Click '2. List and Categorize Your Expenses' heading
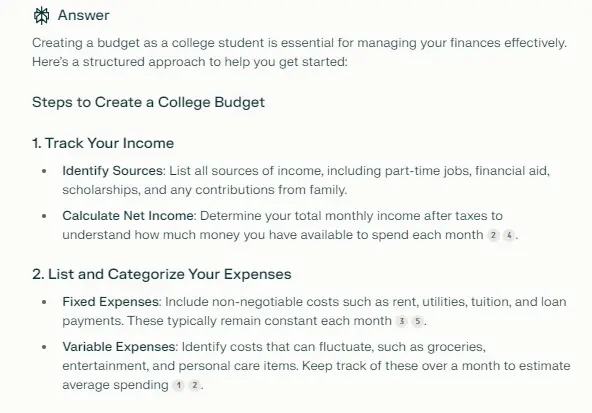 pyautogui.click(x=162, y=274)
